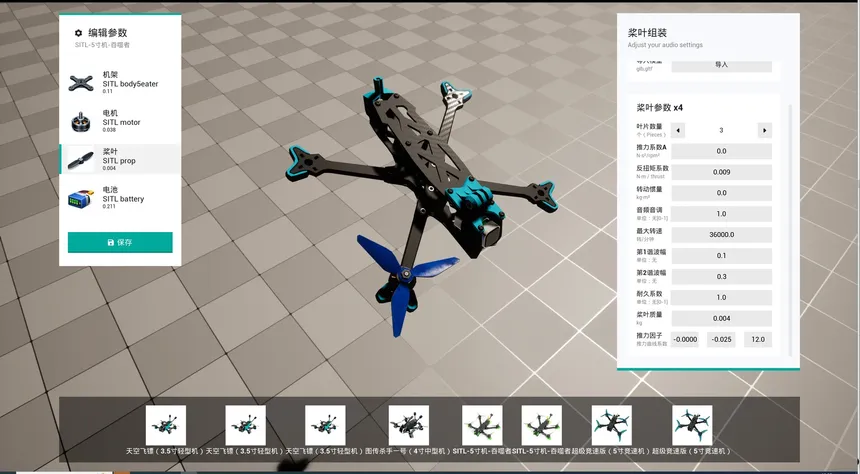The image size is (860, 474).
Task: Select the 桨叶 SITL prop item
Action: (120, 160)
